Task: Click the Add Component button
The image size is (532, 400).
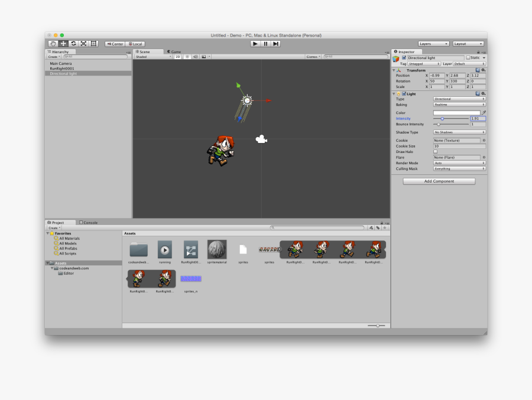Action: pyautogui.click(x=439, y=181)
